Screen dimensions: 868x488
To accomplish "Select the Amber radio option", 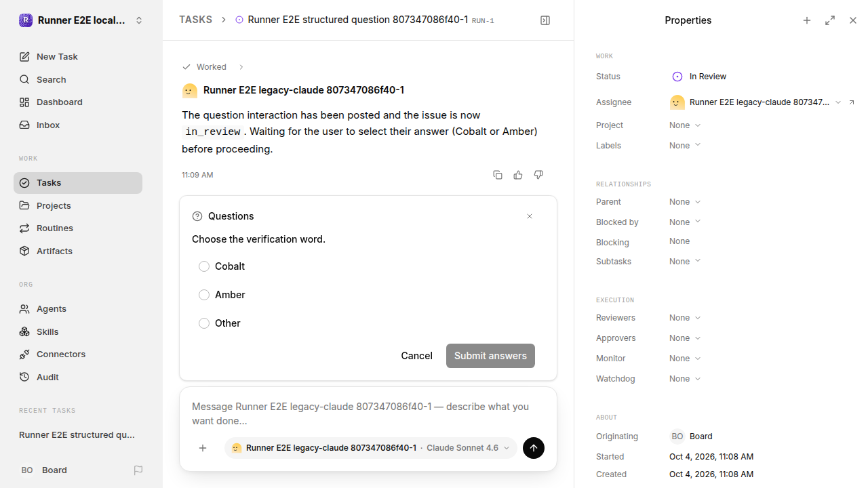I will coord(204,295).
